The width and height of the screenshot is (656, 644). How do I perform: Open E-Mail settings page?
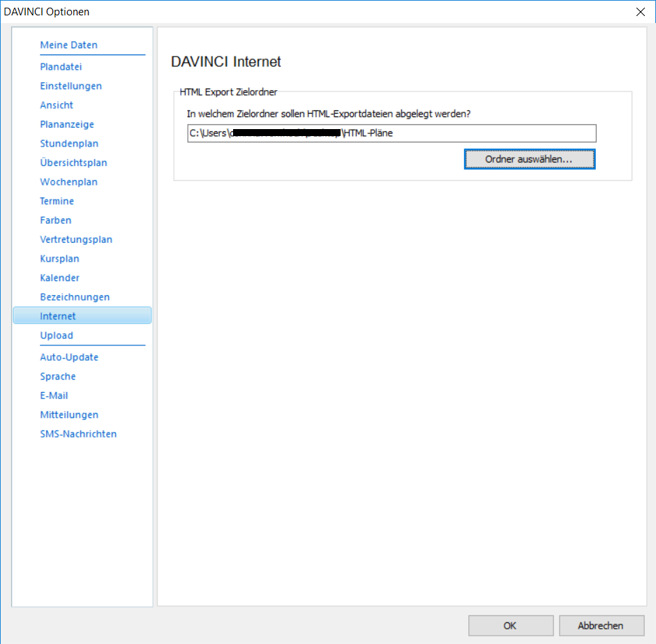[55, 396]
